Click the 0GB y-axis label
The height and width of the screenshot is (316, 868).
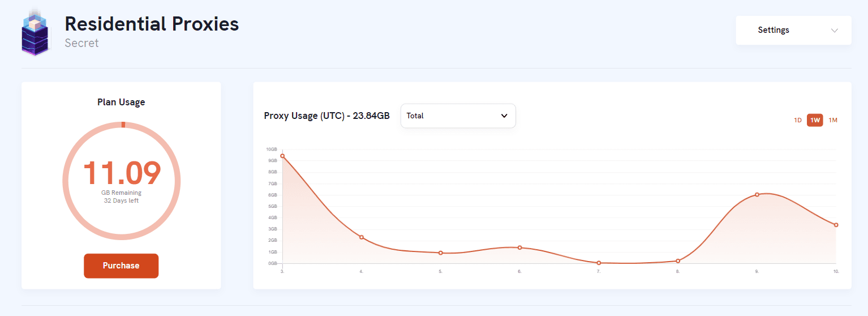pyautogui.click(x=272, y=263)
